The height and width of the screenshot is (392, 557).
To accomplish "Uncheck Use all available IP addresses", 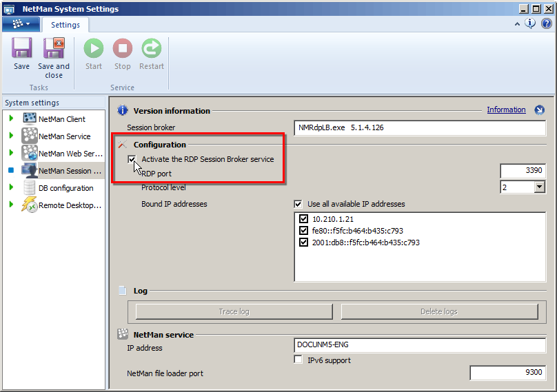I will coord(298,204).
